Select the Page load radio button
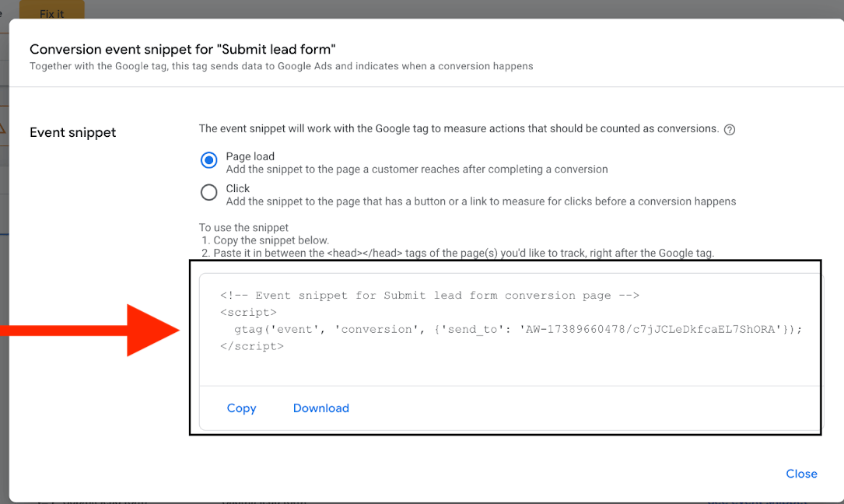Screen dimensions: 844x504 click(208, 160)
